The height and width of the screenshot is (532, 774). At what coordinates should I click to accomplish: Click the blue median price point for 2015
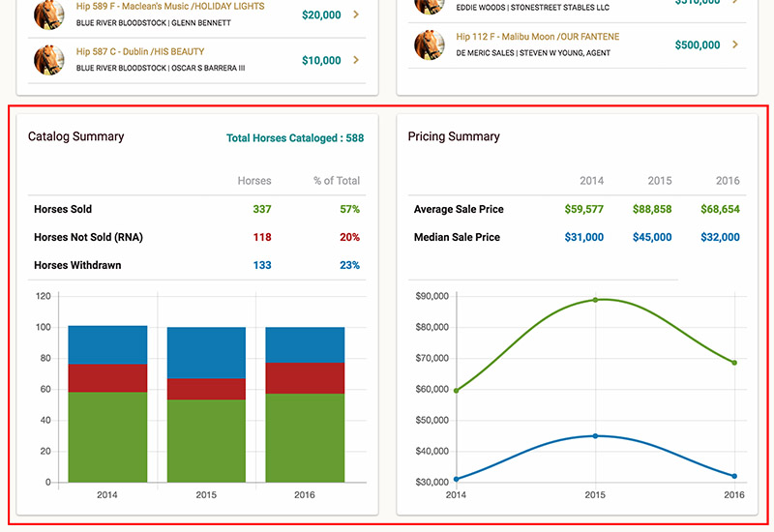[x=595, y=436]
